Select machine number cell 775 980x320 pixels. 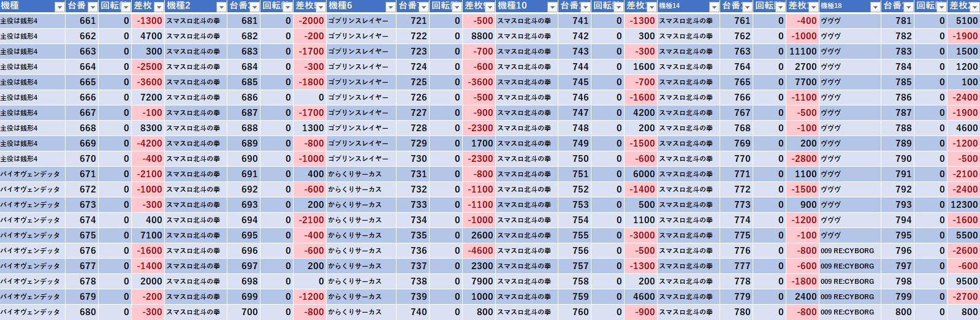coord(737,235)
